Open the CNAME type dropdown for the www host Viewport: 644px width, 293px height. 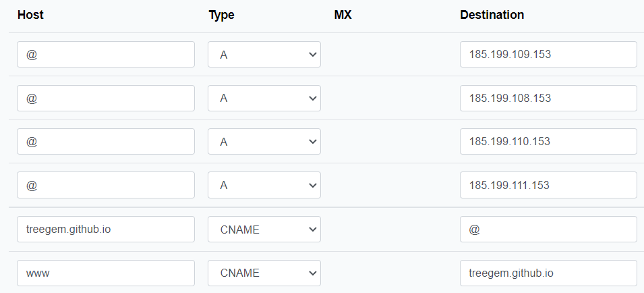pos(264,273)
